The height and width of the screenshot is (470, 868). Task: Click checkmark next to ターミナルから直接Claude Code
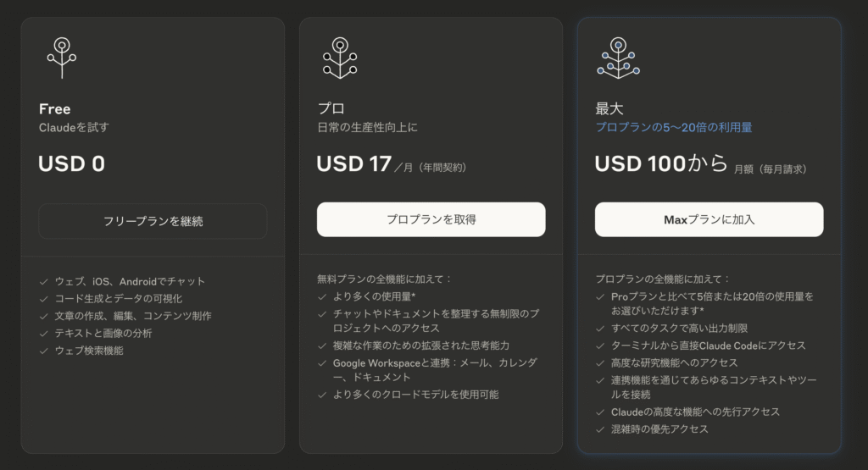tap(600, 346)
